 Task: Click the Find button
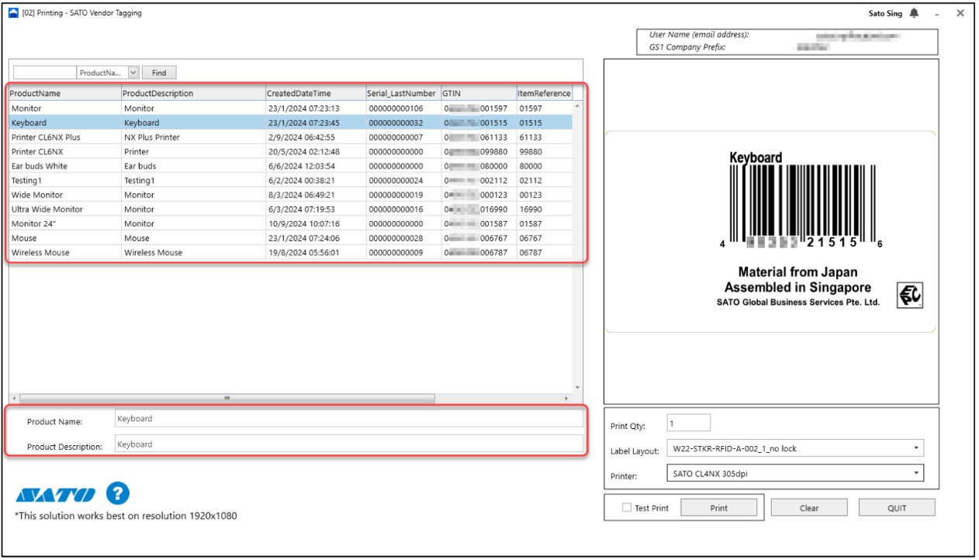click(x=158, y=72)
